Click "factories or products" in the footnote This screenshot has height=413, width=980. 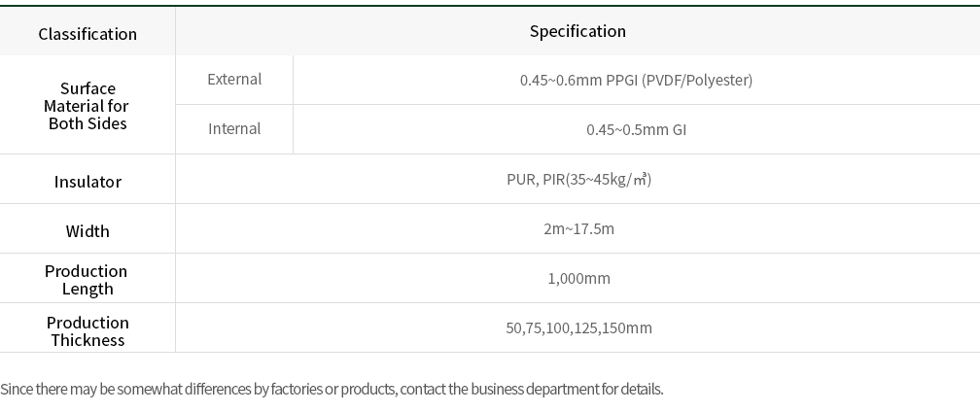tap(333, 390)
